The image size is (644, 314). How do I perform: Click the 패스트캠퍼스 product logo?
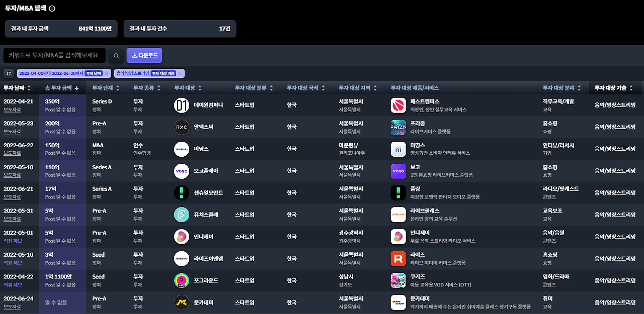[398, 105]
